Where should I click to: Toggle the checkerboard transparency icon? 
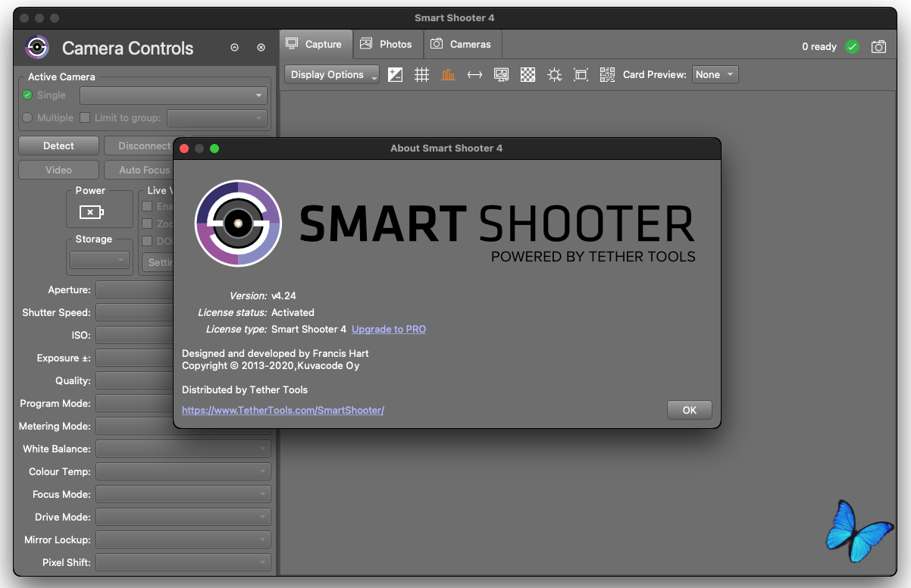[x=528, y=74]
